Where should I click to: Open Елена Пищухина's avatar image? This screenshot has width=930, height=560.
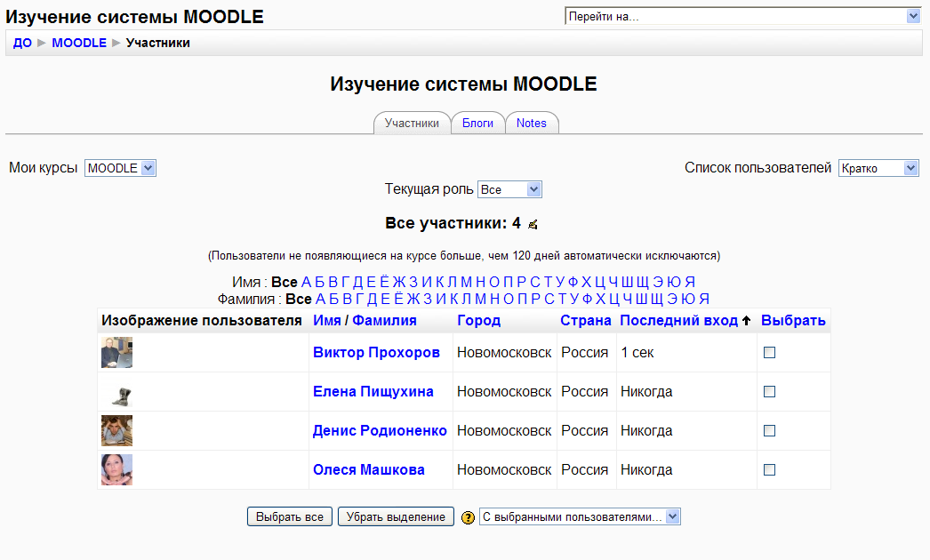116,392
